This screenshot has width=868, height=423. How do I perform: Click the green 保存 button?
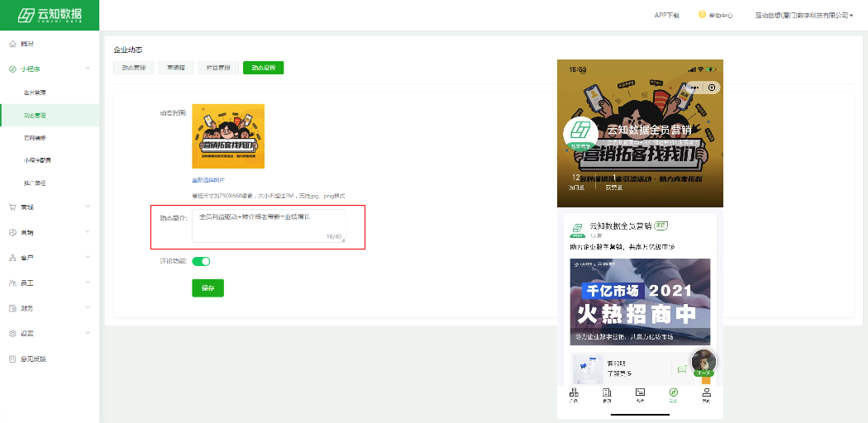tap(208, 288)
